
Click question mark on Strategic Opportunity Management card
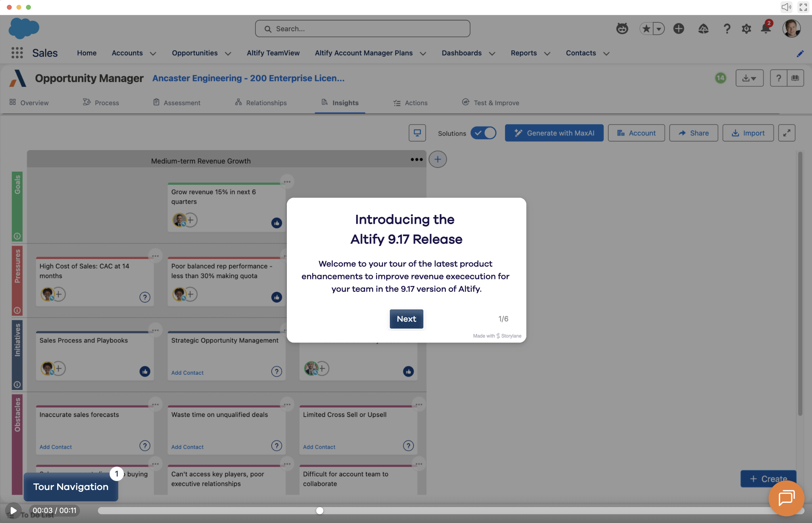[x=276, y=372]
